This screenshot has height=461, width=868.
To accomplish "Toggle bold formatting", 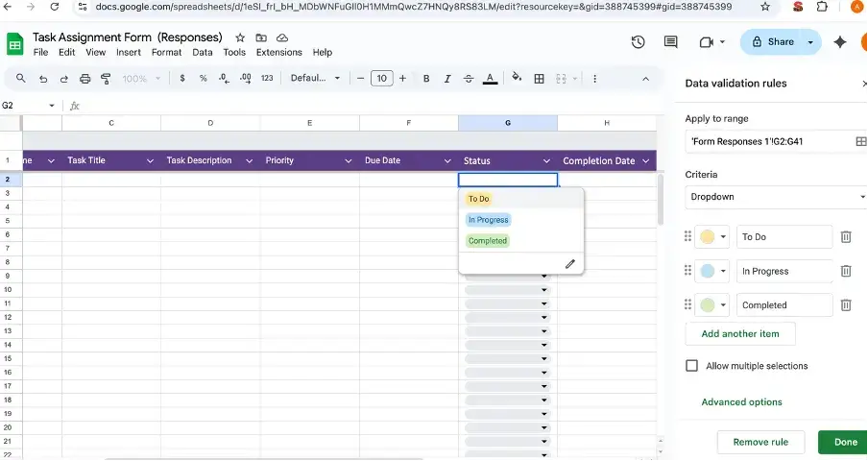I will tap(426, 79).
